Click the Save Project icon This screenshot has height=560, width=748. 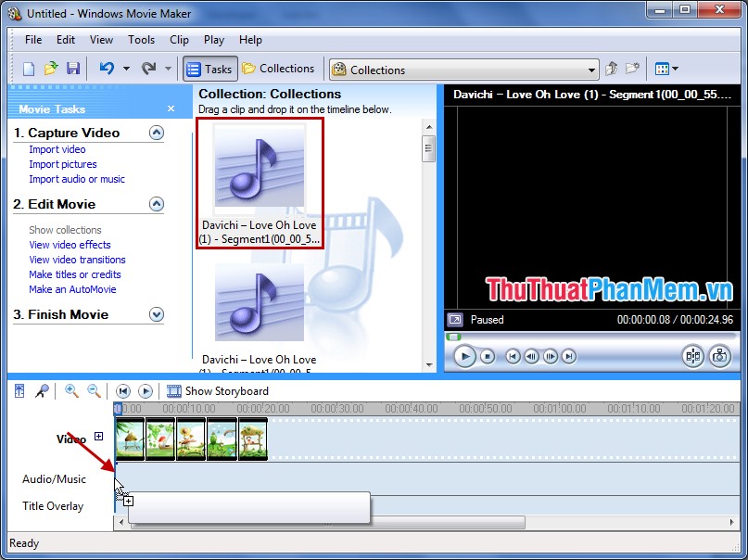[x=73, y=68]
